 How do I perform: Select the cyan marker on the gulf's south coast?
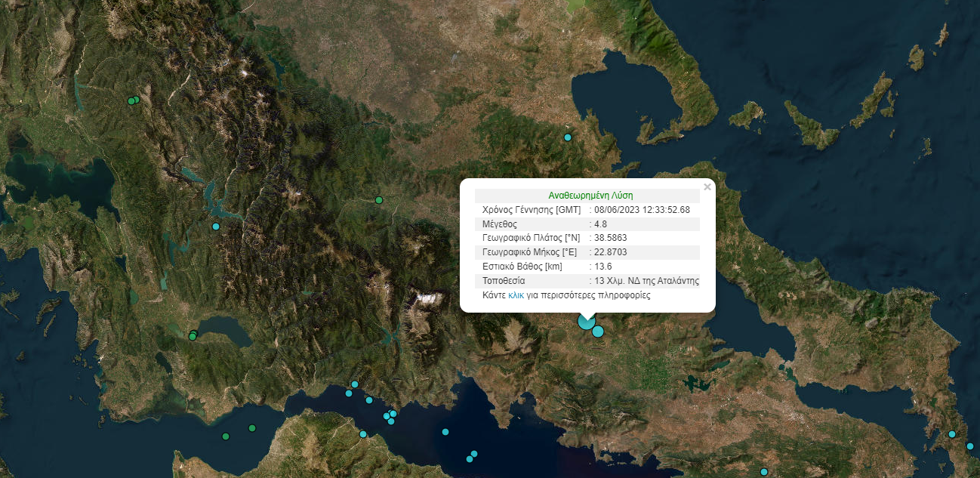tap(363, 434)
